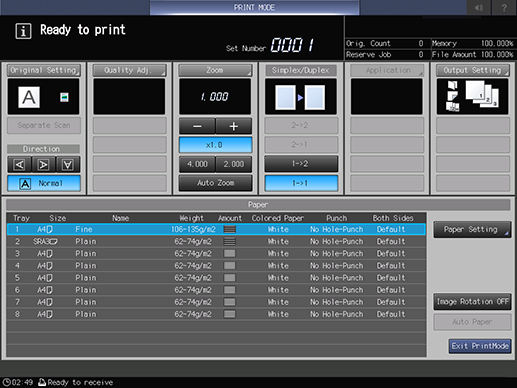The image size is (517, 388).
Task: Select the 1->2 duplex option
Action: [x=301, y=164]
